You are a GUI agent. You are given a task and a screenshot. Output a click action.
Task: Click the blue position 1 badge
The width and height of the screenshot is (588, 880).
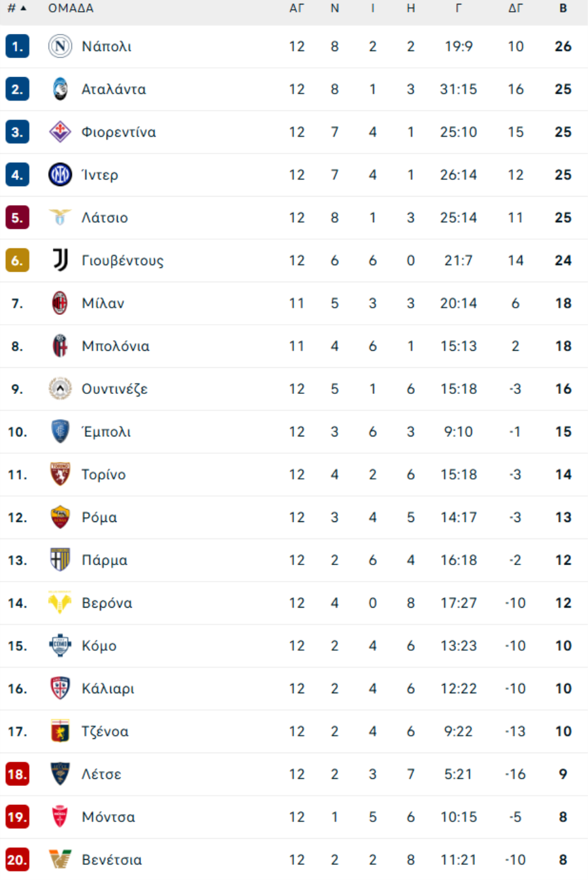17,46
